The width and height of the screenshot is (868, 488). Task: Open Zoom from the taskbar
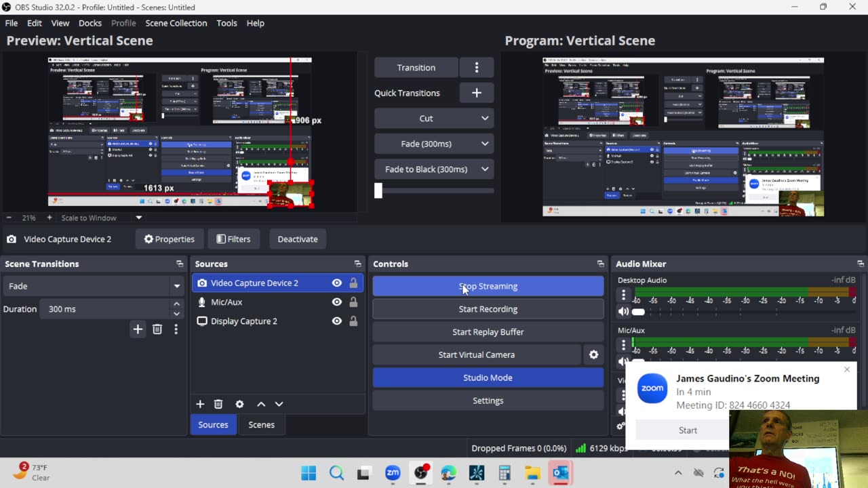pyautogui.click(x=393, y=472)
